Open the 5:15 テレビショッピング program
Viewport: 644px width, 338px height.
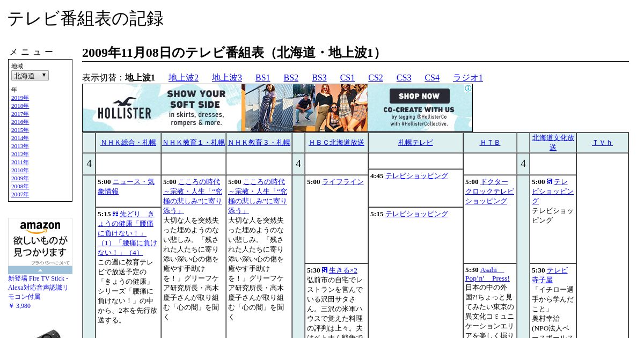416,214
